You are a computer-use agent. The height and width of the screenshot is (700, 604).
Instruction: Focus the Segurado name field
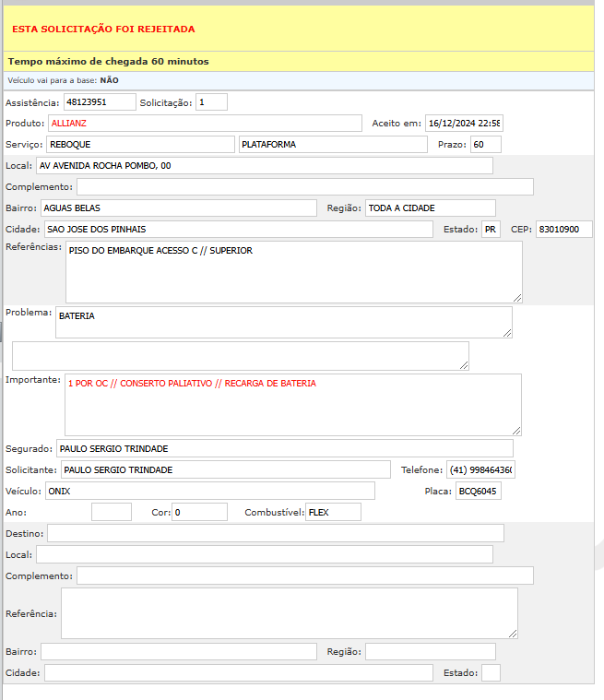point(284,448)
